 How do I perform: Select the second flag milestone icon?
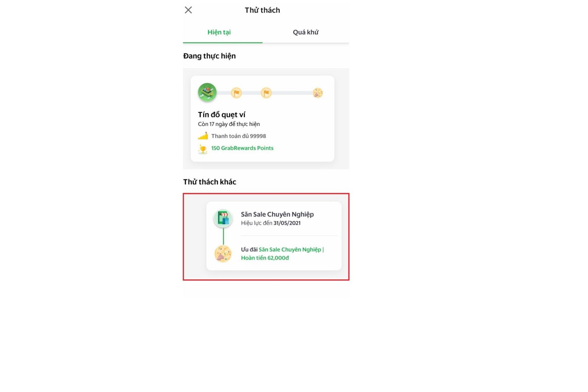click(x=266, y=93)
